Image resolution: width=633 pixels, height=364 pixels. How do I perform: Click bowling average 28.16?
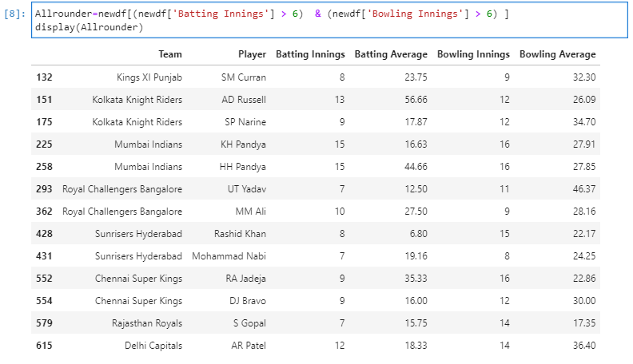(584, 212)
